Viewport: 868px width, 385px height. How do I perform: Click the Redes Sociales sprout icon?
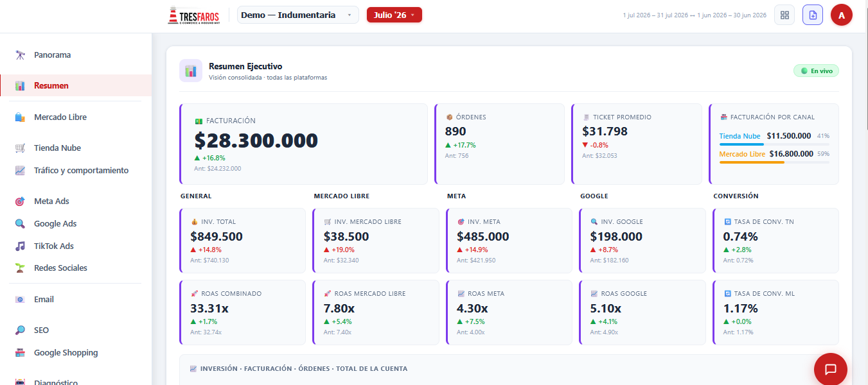click(x=21, y=268)
